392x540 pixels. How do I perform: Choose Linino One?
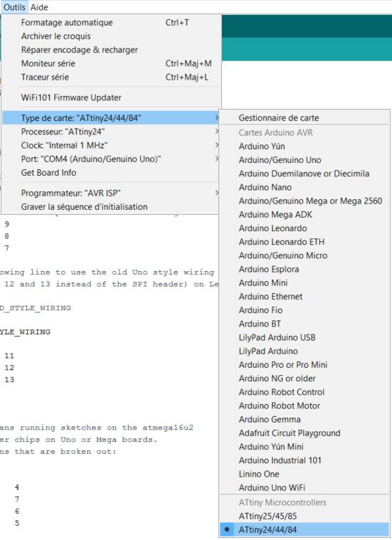tap(304, 475)
